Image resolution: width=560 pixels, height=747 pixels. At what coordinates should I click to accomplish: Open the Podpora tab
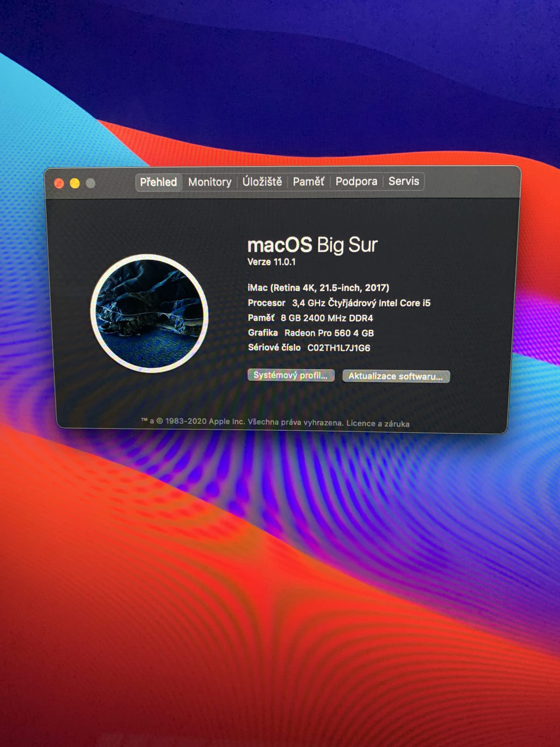[x=356, y=181]
